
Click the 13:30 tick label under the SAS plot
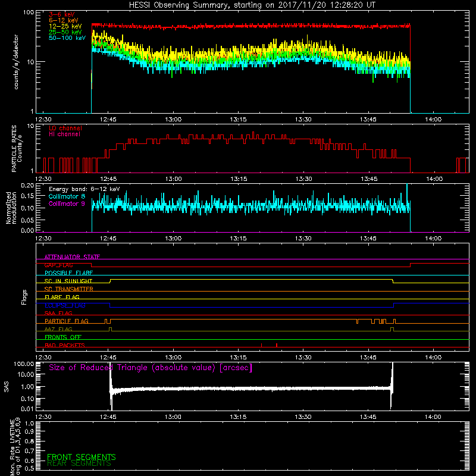pos(303,417)
